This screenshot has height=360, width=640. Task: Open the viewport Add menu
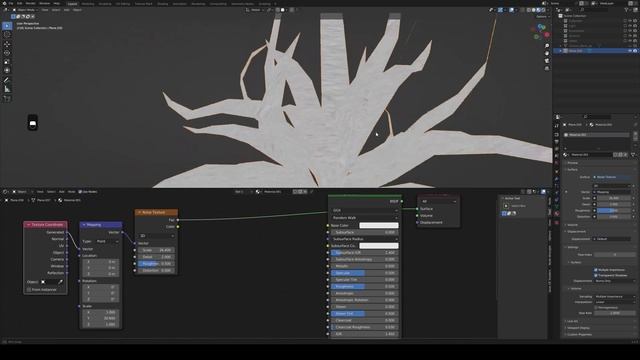(x=67, y=10)
